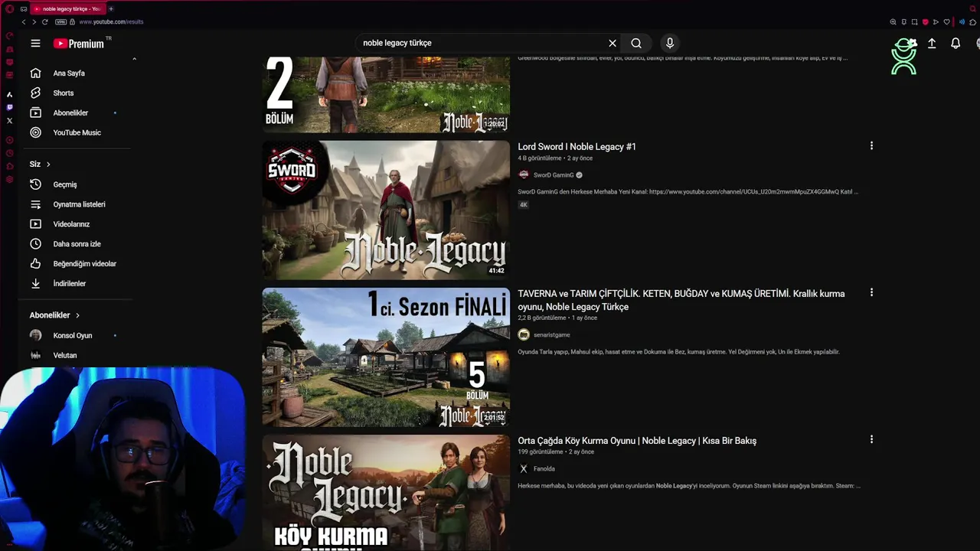Click the SworD GaminG channel avatar
The height and width of the screenshot is (551, 980).
point(524,175)
